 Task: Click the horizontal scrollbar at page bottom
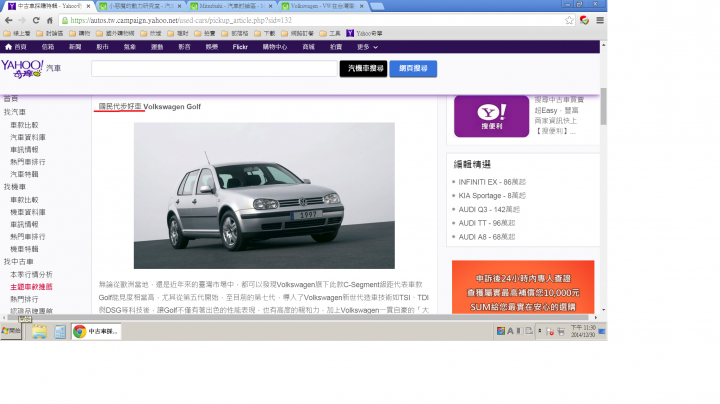[x=298, y=317]
